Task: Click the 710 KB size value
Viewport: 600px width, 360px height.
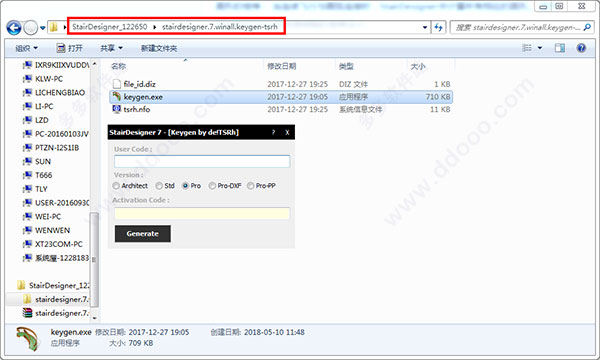Action: click(x=438, y=97)
